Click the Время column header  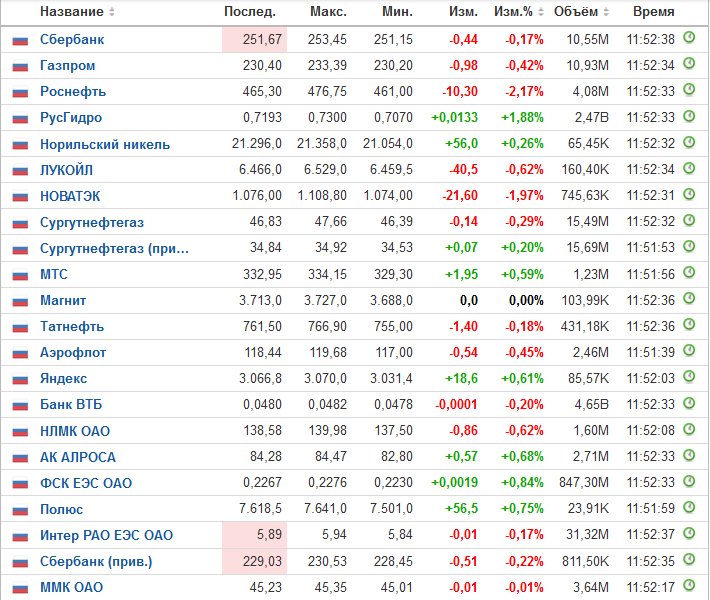pyautogui.click(x=653, y=12)
